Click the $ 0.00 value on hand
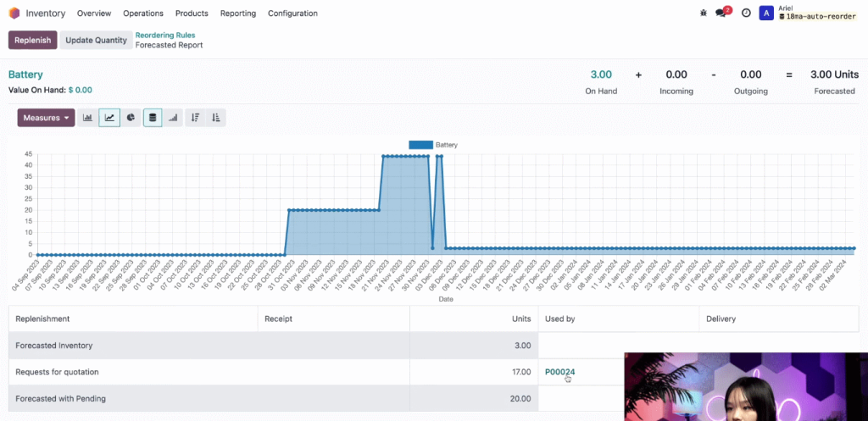The height and width of the screenshot is (421, 868). click(x=81, y=90)
